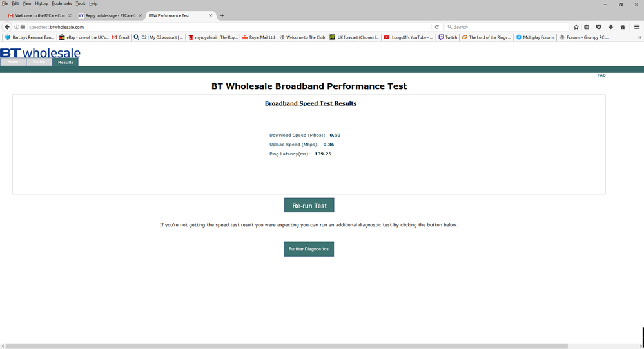Reload the speedtest page
The width and height of the screenshot is (644, 349).
(x=436, y=27)
